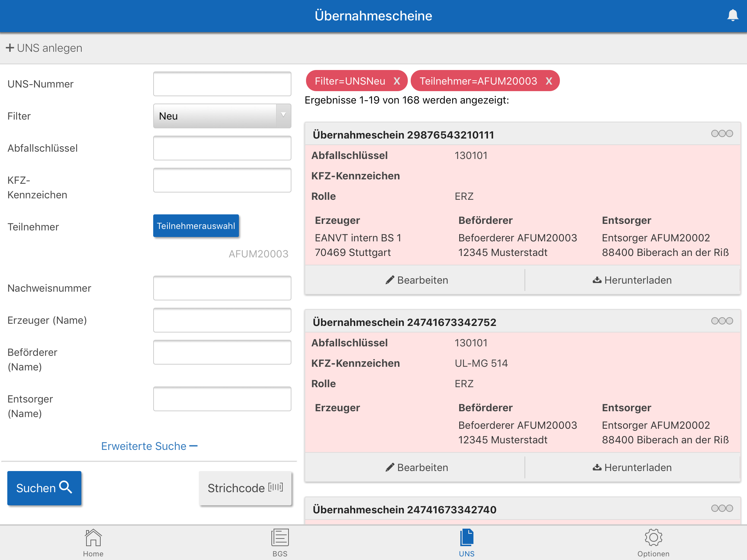This screenshot has height=560, width=747.
Task: Open notifications via the bell icon
Action: [732, 15]
